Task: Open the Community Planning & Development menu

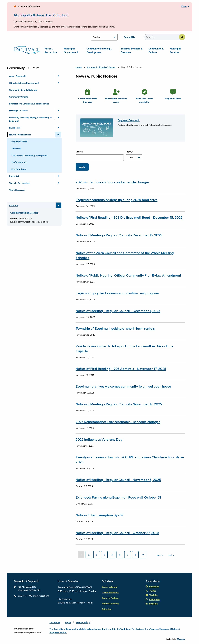Action: click(x=99, y=50)
